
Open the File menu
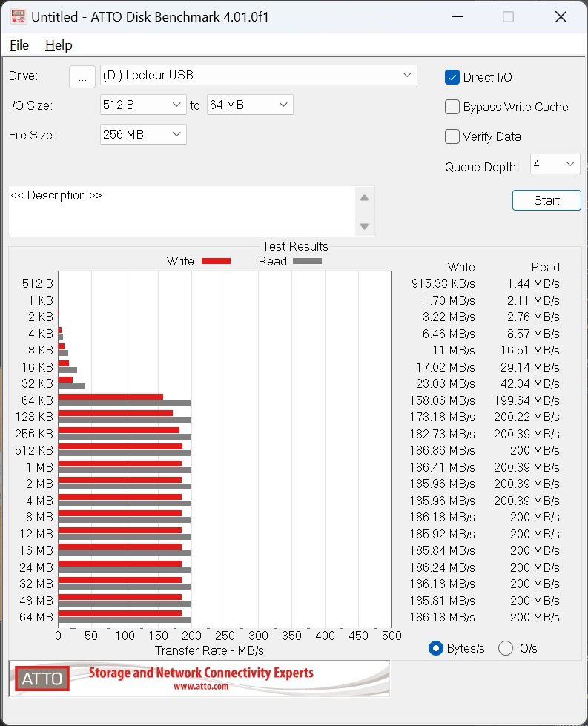pos(19,45)
